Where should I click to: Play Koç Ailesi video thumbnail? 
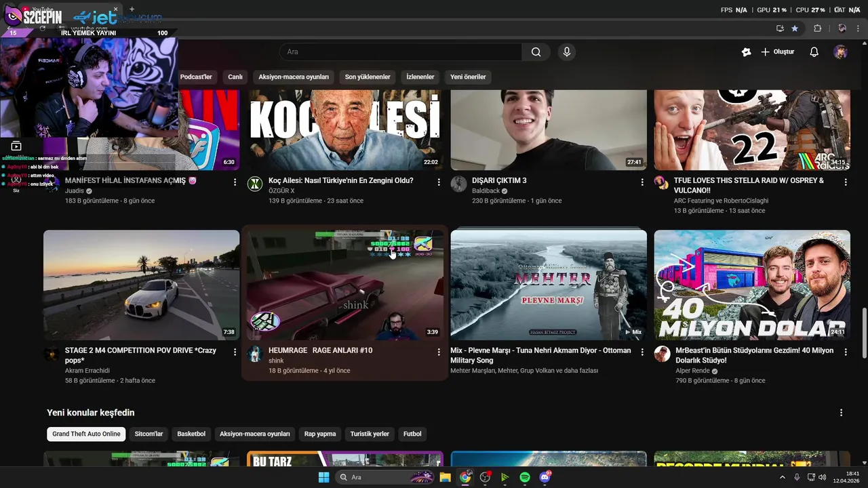[345, 129]
